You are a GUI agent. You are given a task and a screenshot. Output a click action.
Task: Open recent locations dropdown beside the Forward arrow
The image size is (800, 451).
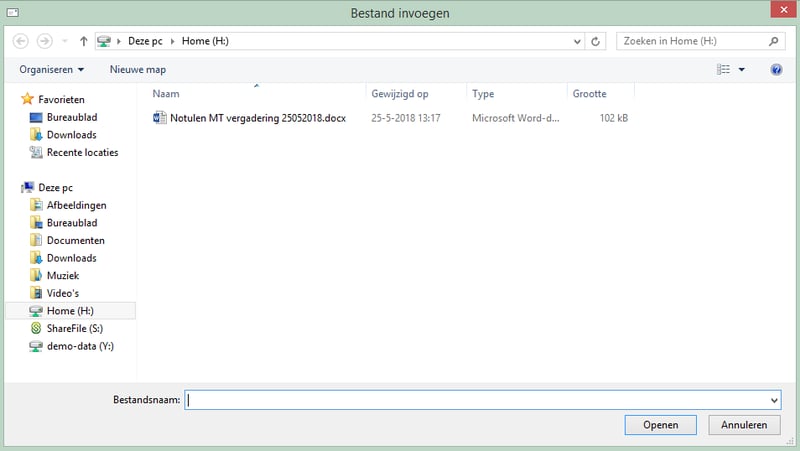pos(65,41)
